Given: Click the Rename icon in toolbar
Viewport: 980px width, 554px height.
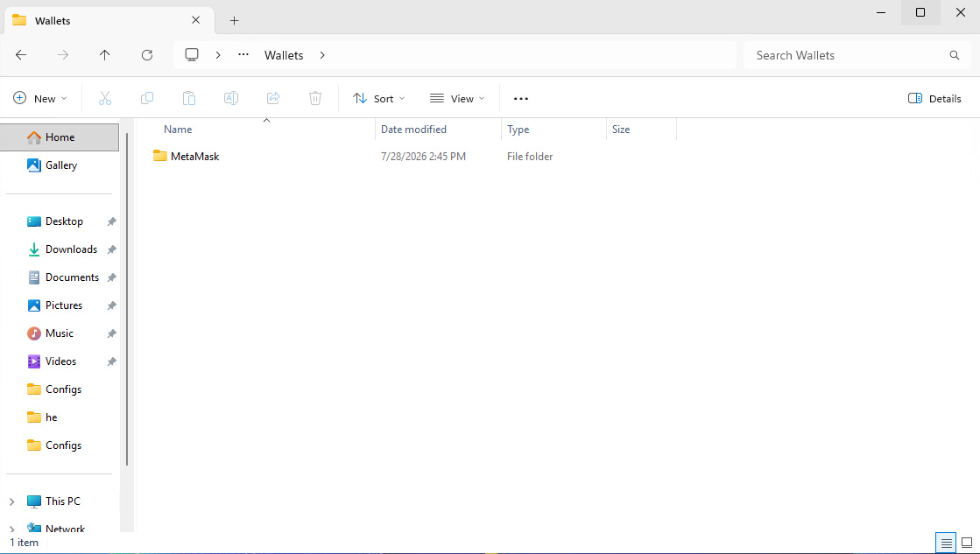Looking at the screenshot, I should (230, 98).
